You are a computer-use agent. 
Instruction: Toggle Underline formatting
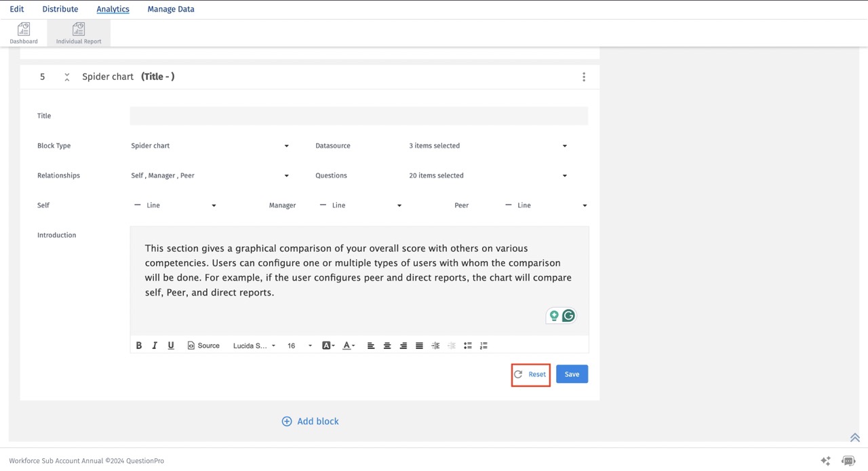click(171, 346)
